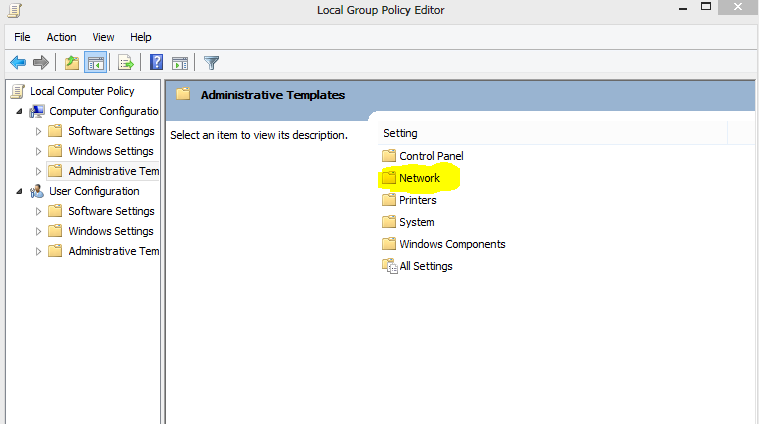Select the System folder
Screen dimensions: 759x424
416,222
